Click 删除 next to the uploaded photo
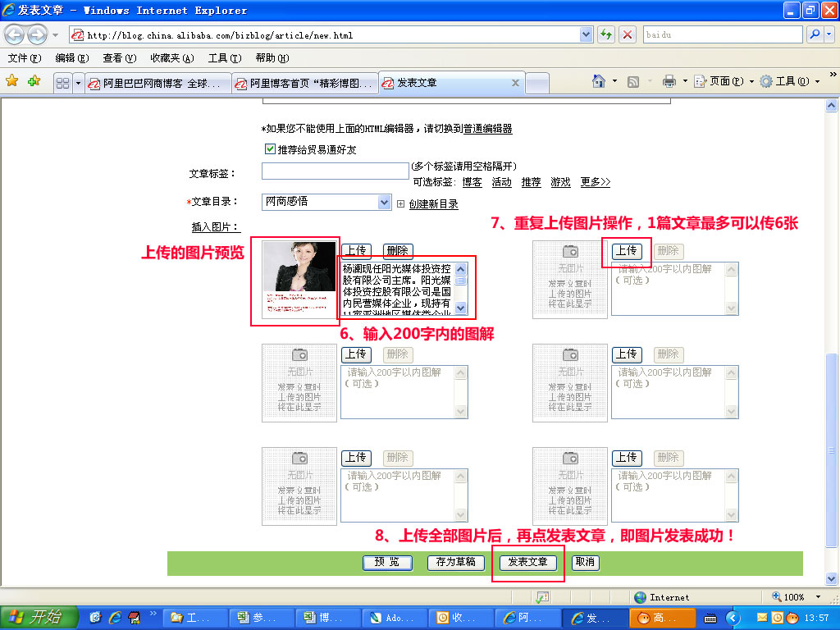840x630 pixels. coord(398,251)
